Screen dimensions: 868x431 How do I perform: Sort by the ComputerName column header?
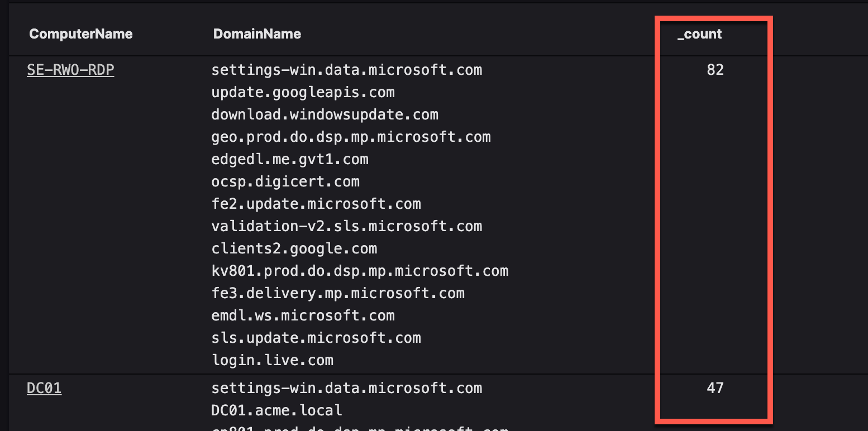[x=81, y=34]
